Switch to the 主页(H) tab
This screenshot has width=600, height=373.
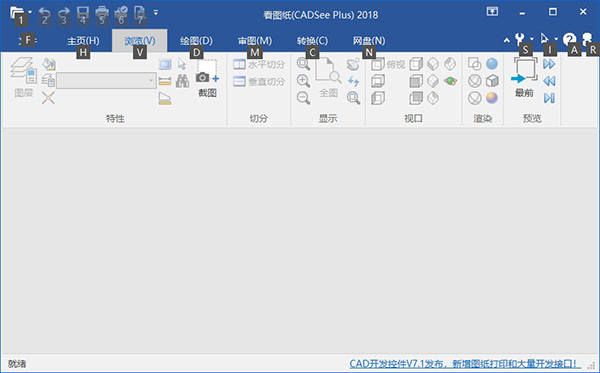[x=83, y=41]
